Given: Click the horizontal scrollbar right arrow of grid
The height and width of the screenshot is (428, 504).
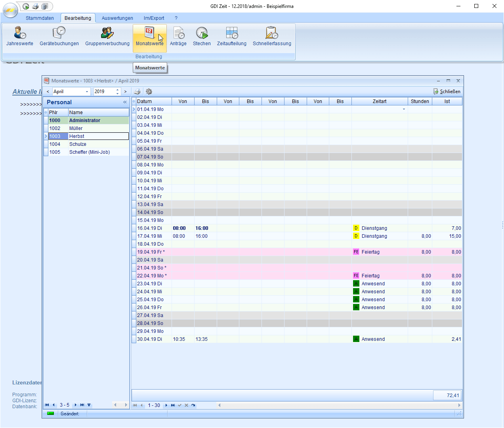Looking at the screenshot, I should pyautogui.click(x=459, y=405).
